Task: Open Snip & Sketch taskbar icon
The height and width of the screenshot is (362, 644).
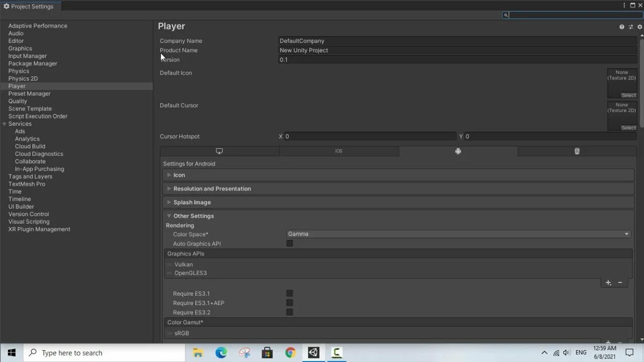Action: [245, 352]
